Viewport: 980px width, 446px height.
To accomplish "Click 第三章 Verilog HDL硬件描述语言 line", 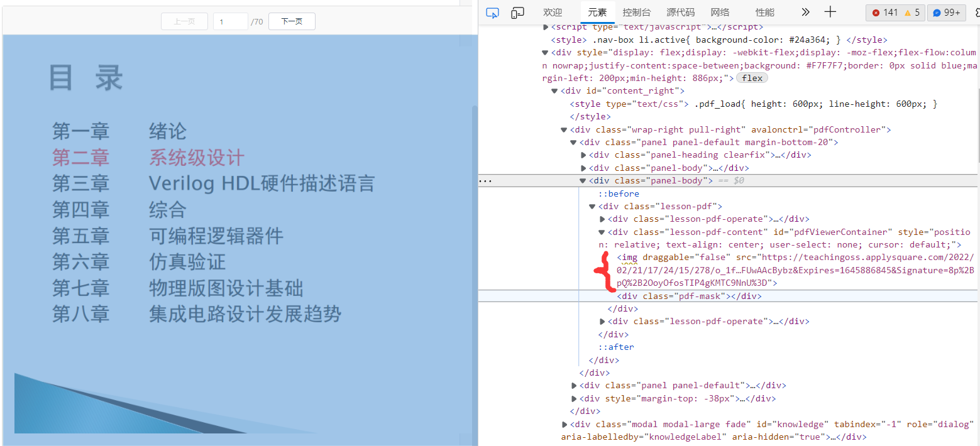I will pos(214,183).
